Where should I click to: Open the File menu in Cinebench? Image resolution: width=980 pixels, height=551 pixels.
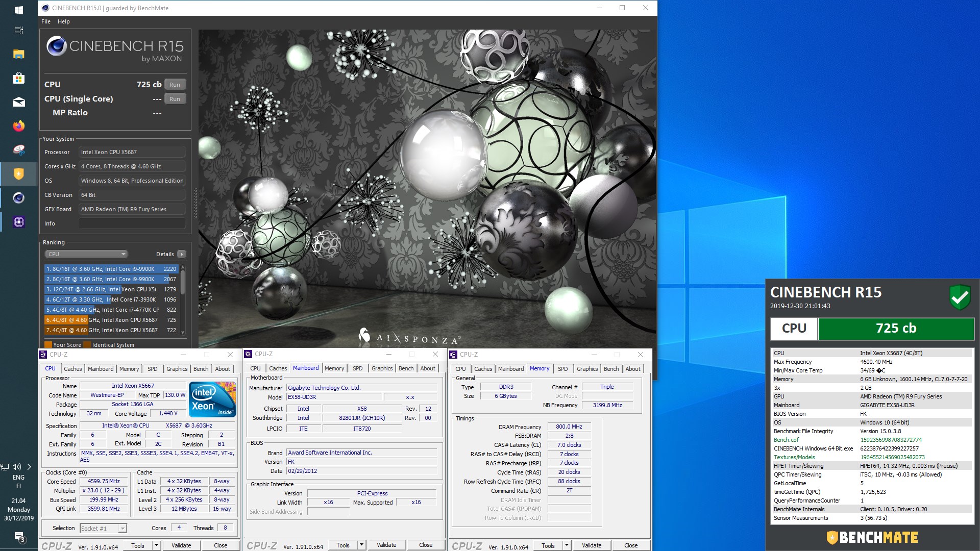point(46,21)
